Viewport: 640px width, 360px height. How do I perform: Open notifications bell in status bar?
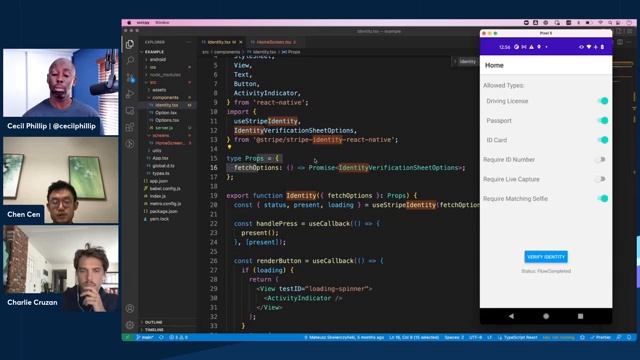(629, 338)
